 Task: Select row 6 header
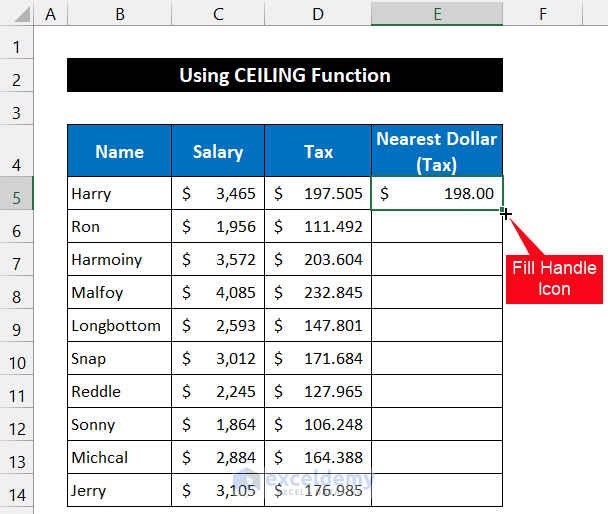click(x=17, y=226)
